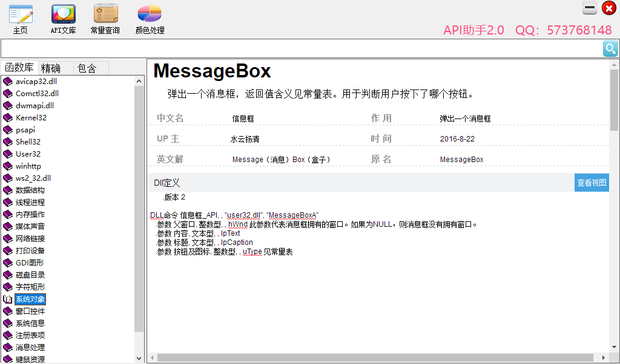
Task: Select the 磁盘目录 category
Action: (30, 275)
